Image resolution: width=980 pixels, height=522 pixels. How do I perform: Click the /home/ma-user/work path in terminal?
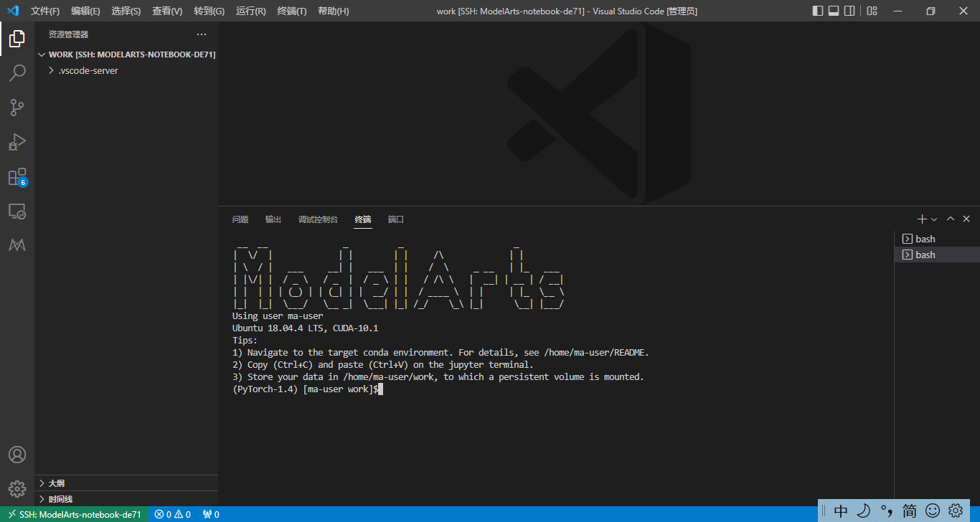[x=388, y=377]
